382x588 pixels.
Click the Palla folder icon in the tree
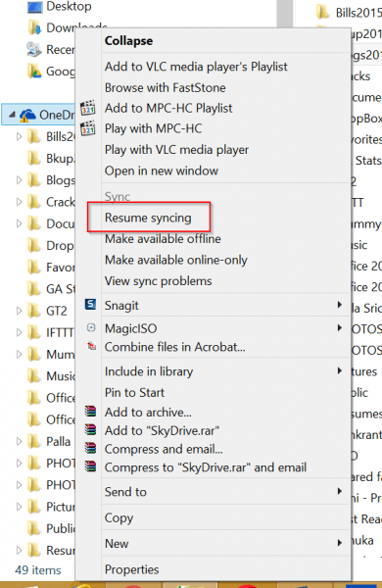[x=34, y=441]
